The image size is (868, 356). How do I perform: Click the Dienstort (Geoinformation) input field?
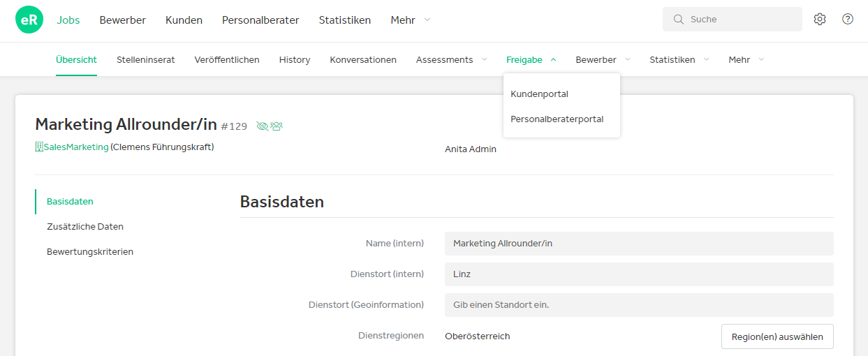(x=639, y=305)
